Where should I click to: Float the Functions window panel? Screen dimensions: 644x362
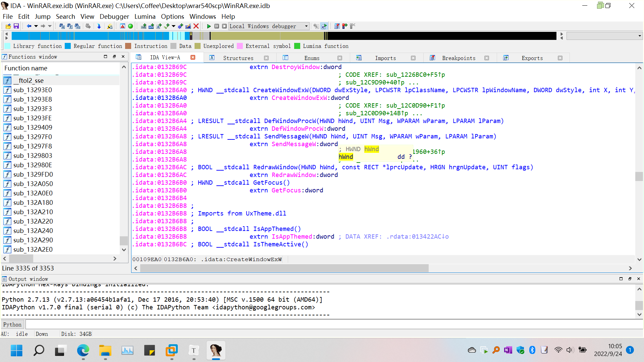pos(114,57)
